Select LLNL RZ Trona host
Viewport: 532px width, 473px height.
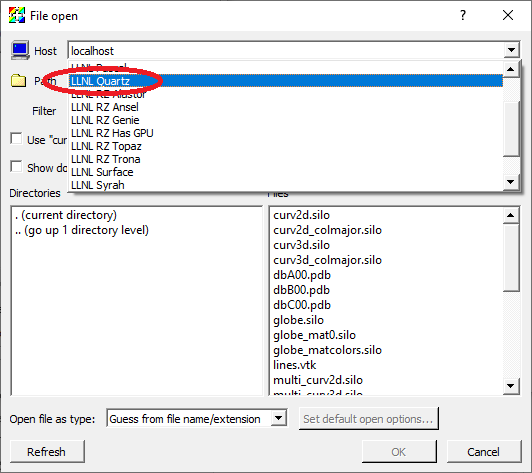point(286,159)
